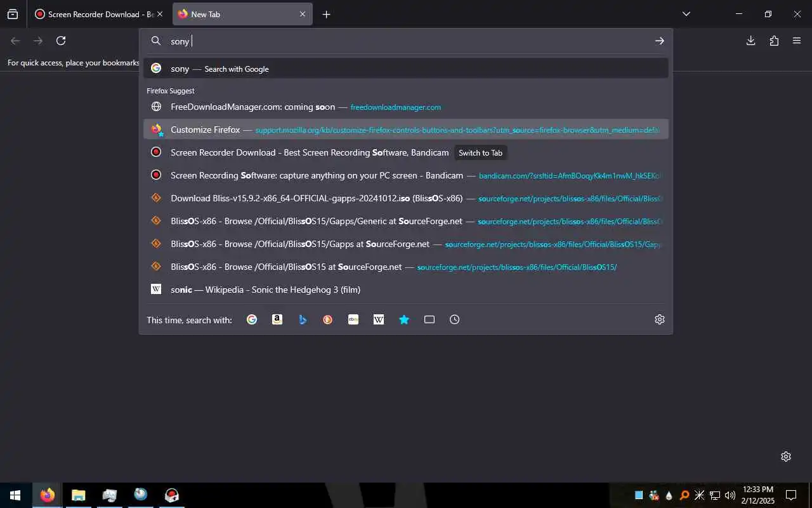This screenshot has width=812, height=508.
Task: Open BlissOS15 at SourceForge.net suggestion
Action: coord(406,267)
